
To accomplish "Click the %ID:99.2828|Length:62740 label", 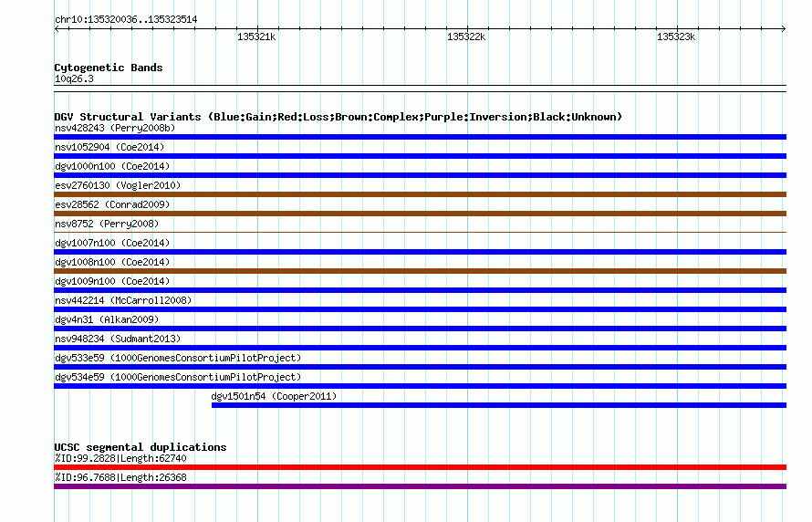I will 120,458.
